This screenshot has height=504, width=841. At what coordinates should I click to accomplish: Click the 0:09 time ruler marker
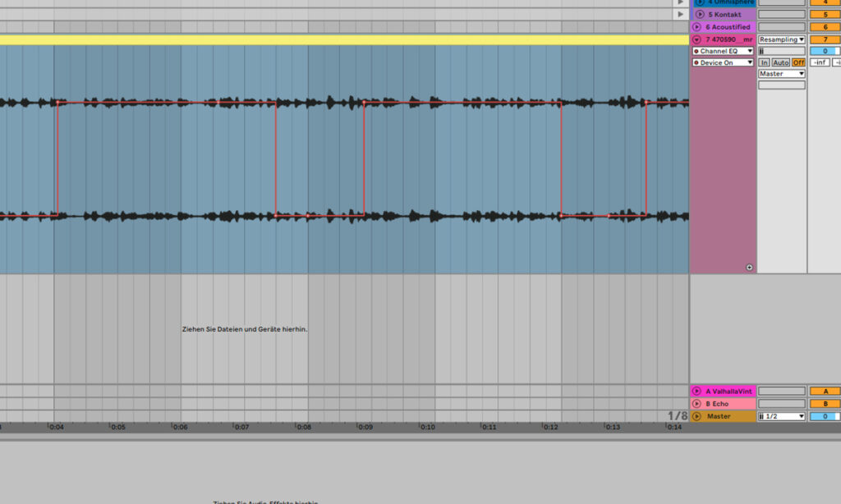(x=365, y=428)
